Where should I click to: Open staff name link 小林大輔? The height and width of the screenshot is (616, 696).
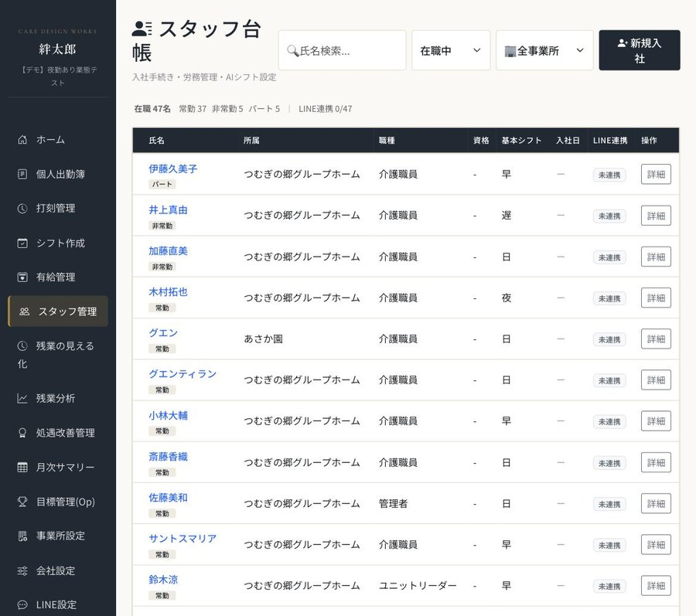tap(168, 416)
